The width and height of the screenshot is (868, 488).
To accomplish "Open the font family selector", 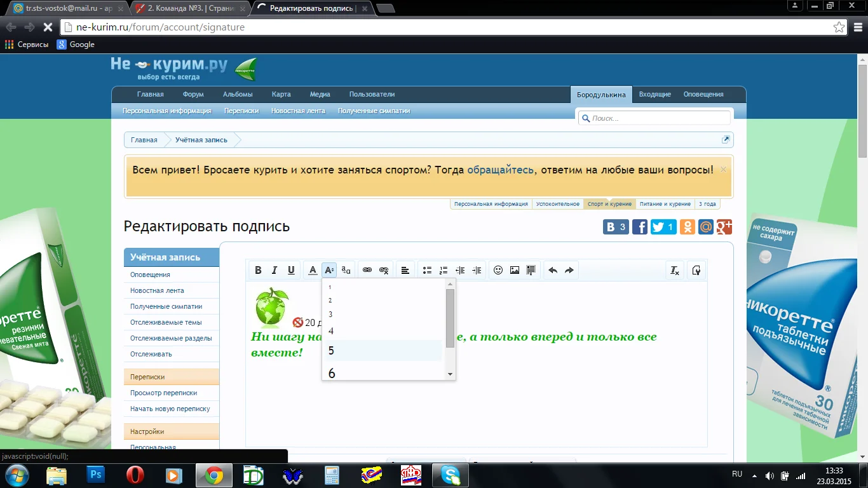I will 346,270.
